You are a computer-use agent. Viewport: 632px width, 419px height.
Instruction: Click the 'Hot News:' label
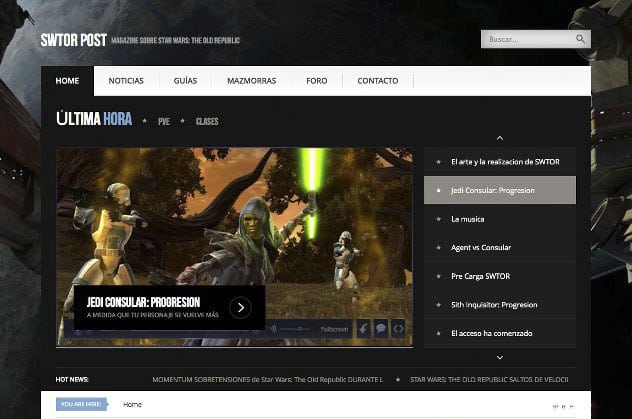[72, 380]
